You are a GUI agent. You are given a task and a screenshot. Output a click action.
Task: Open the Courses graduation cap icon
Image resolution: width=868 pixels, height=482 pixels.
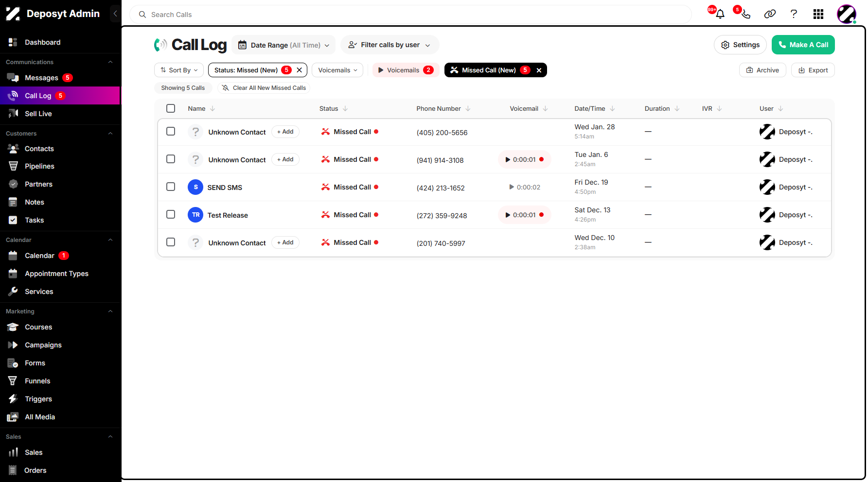[13, 327]
